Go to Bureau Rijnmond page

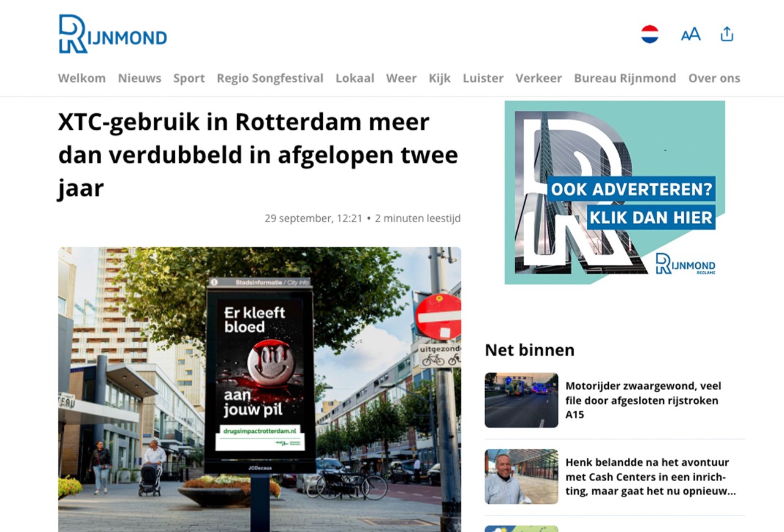click(625, 78)
